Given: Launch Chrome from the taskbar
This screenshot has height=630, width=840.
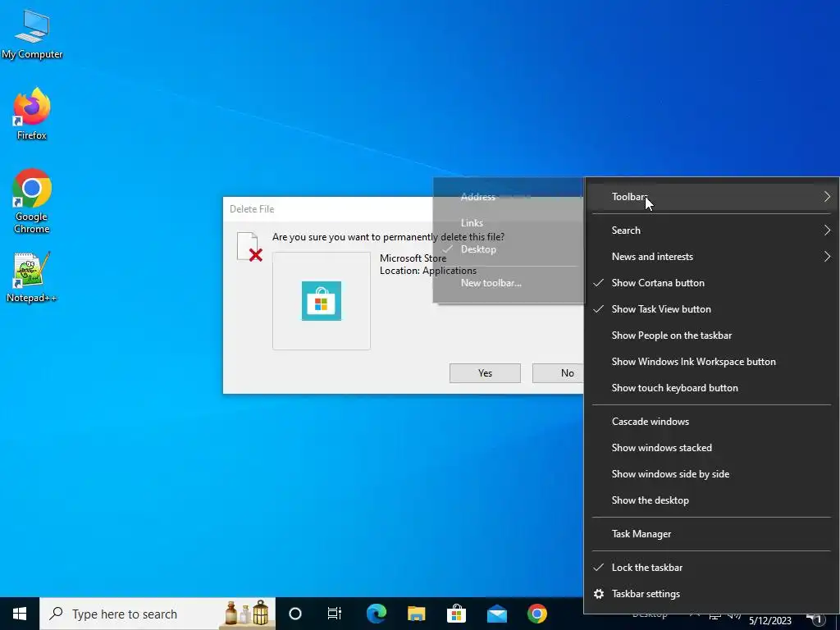Looking at the screenshot, I should click(536, 614).
